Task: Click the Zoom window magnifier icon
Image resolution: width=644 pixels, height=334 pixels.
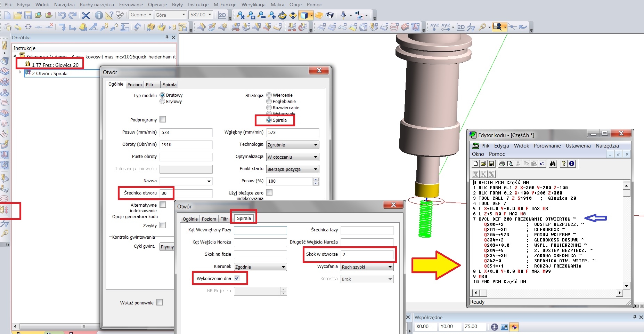Action: [x=251, y=15]
